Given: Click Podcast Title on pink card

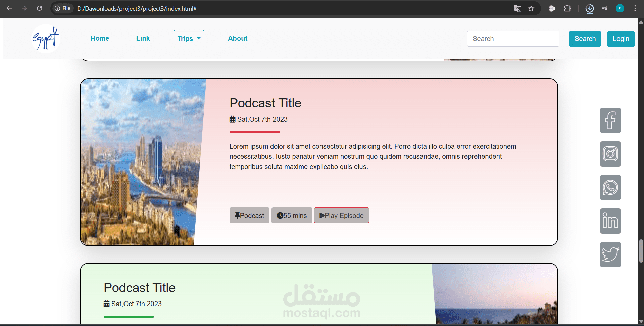Looking at the screenshot, I should coord(265,103).
